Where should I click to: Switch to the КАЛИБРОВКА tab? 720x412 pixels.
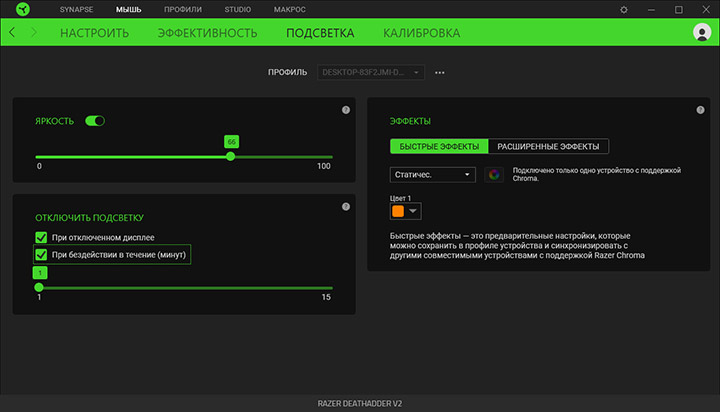coord(422,33)
